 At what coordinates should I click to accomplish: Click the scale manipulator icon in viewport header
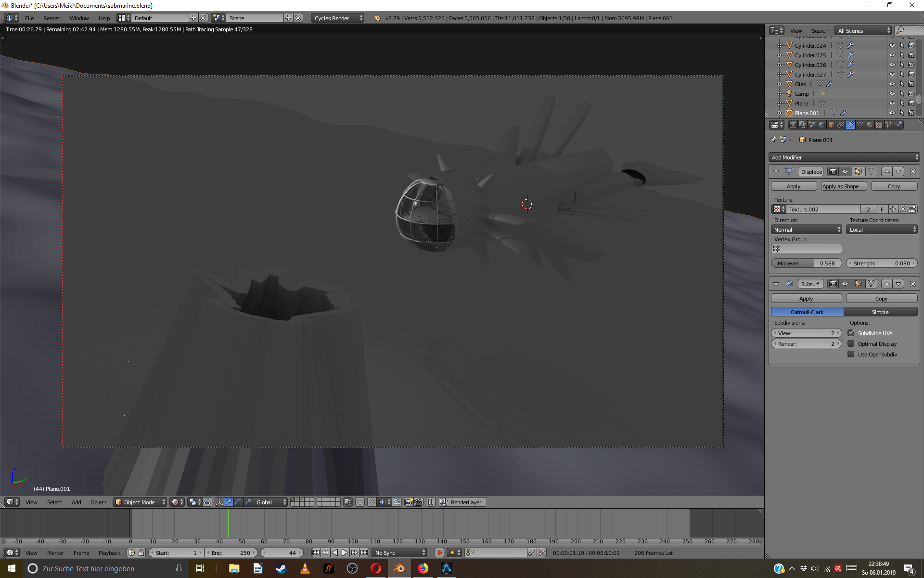(248, 502)
